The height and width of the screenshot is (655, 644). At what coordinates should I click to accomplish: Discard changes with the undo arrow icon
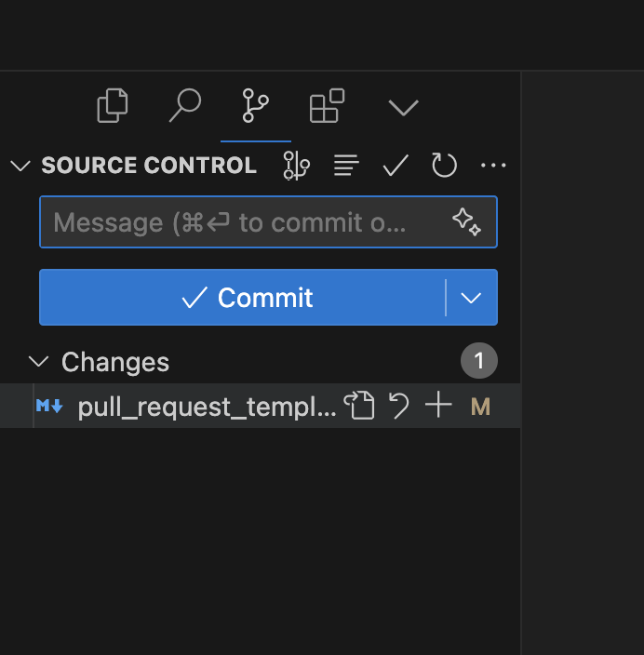tap(399, 406)
